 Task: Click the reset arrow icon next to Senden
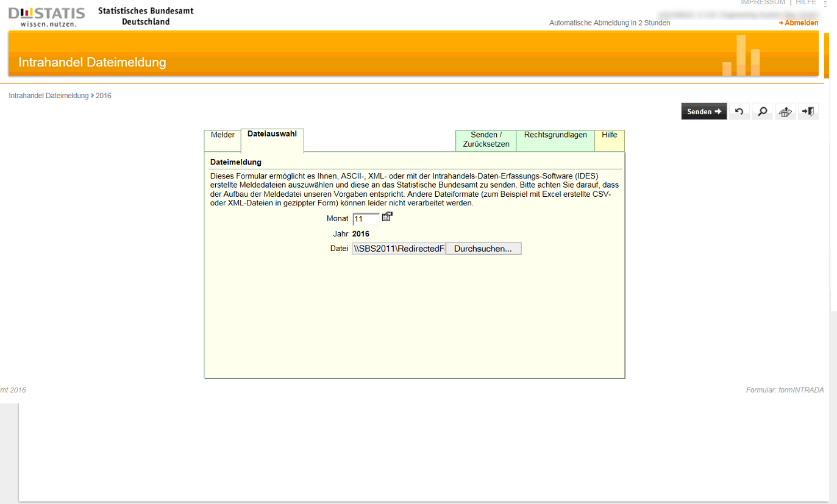[x=739, y=112]
